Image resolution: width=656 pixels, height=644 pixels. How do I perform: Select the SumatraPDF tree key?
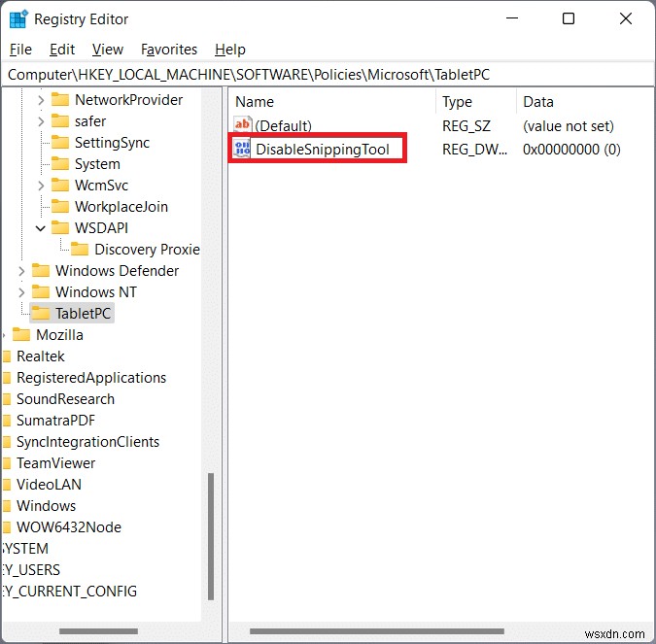tap(55, 421)
